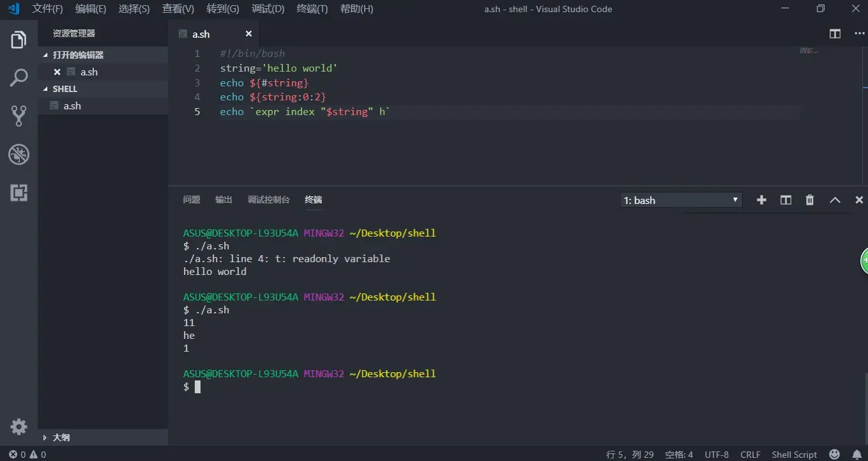Screen dimensions: 868x461
Task: Open the Help (H) menu
Action: pos(356,9)
